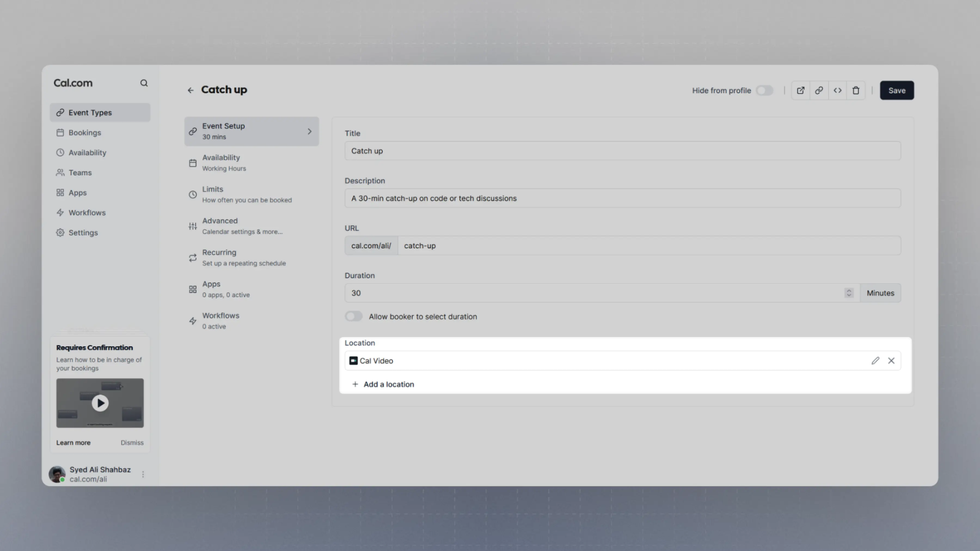The width and height of the screenshot is (980, 551).
Task: Delete event type with trash icon
Action: [856, 91]
